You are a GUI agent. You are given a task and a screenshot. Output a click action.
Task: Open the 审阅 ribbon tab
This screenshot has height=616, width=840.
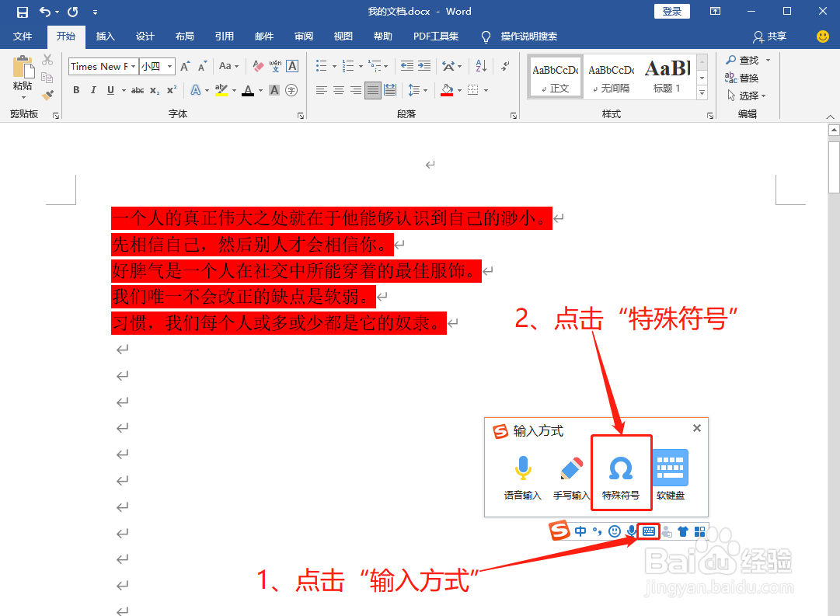tap(304, 37)
